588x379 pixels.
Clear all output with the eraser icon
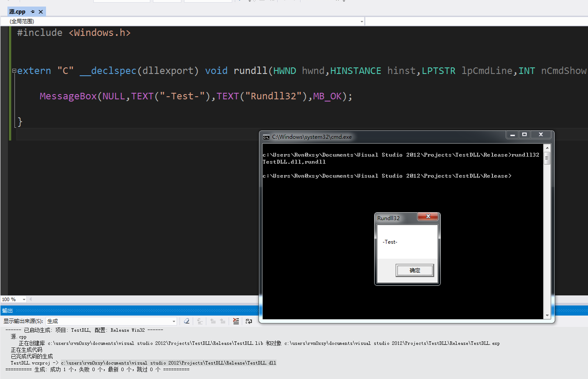click(187, 321)
